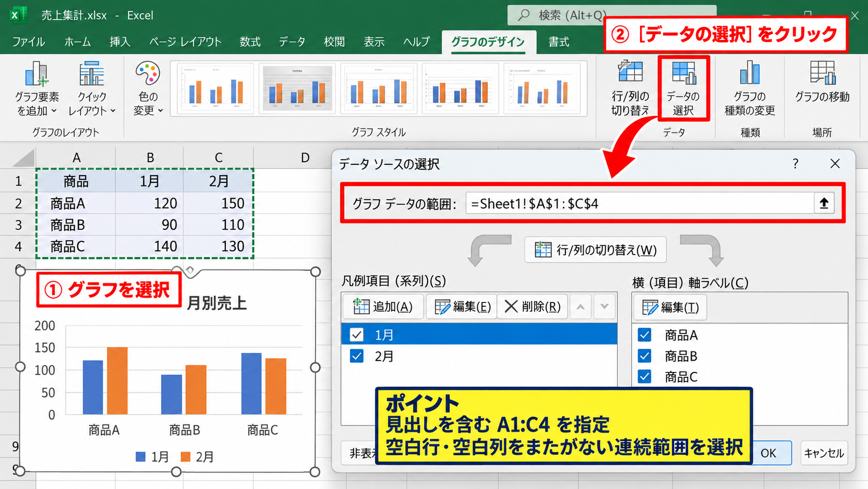
Task: Switch to the 表示 tab
Action: click(x=374, y=42)
